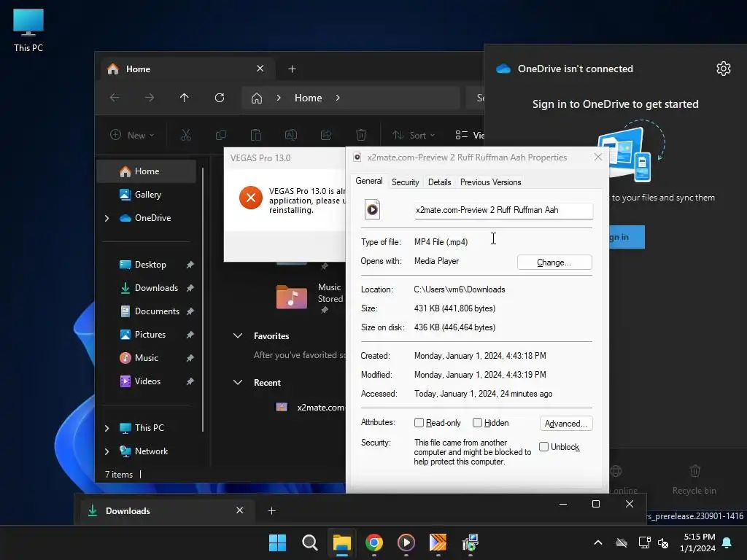Tick the Unblock security checkbox
Viewport: 747px width, 560px height.
coord(543,446)
